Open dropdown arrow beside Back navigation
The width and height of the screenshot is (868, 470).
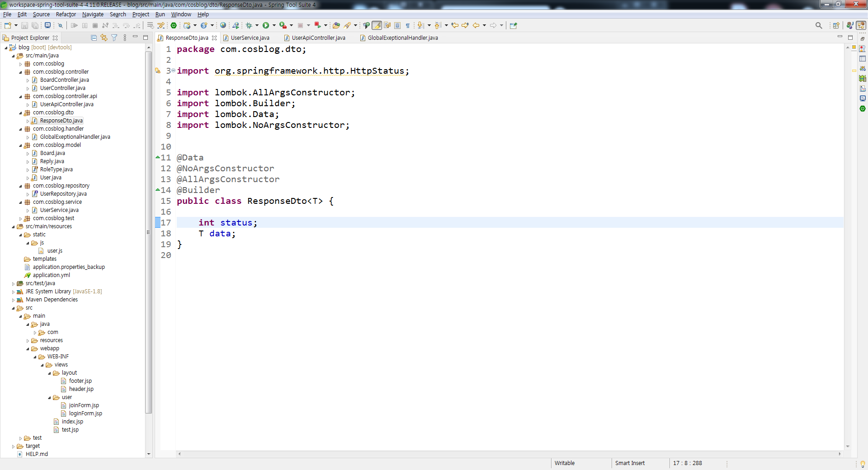tap(484, 25)
